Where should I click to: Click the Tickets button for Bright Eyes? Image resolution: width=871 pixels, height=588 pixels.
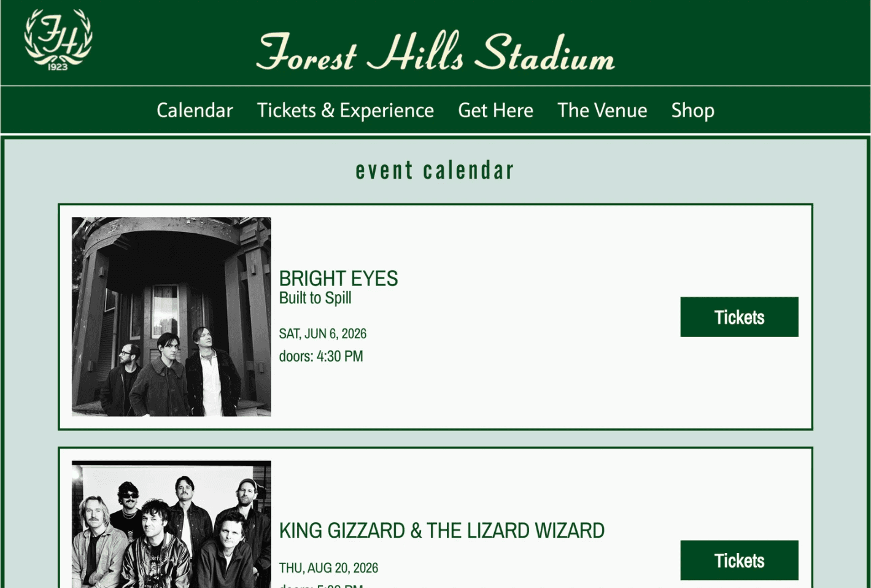click(738, 317)
